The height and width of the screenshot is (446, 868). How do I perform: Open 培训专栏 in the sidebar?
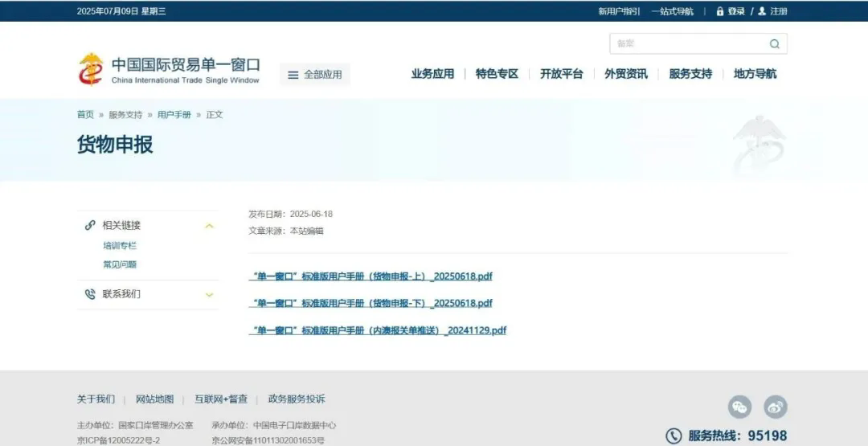coord(120,246)
